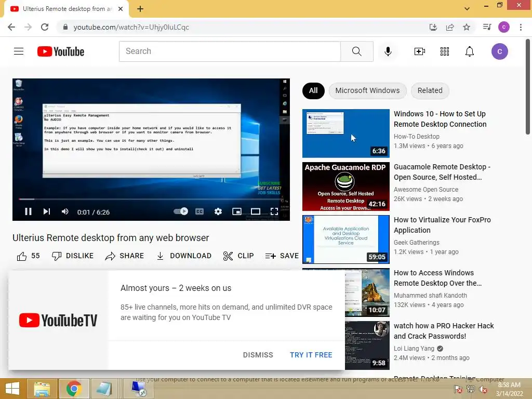This screenshot has width=532, height=399.
Task: Open the Windows Start button
Action: [x=12, y=389]
